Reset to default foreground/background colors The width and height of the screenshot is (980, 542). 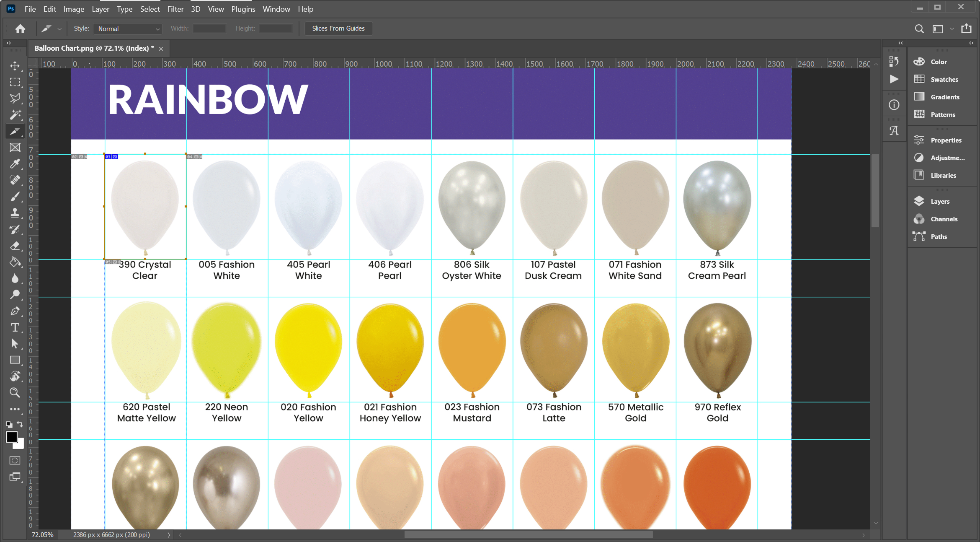(x=9, y=424)
